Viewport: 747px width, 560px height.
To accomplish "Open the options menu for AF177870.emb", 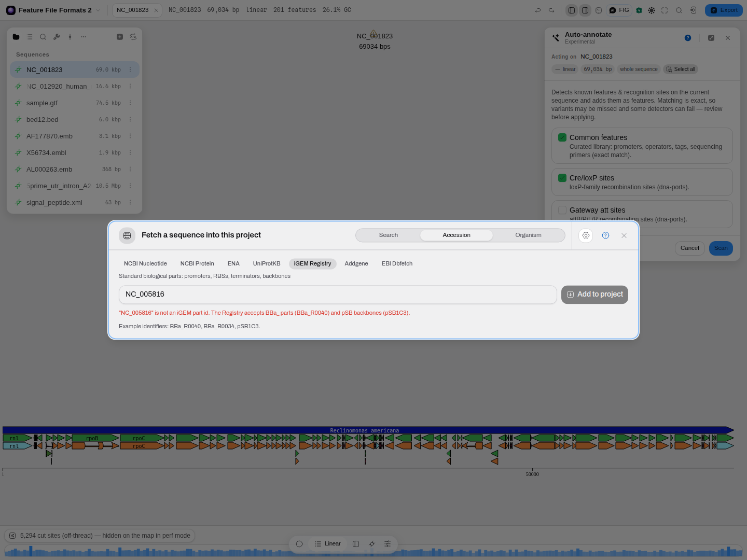I will (x=130, y=136).
